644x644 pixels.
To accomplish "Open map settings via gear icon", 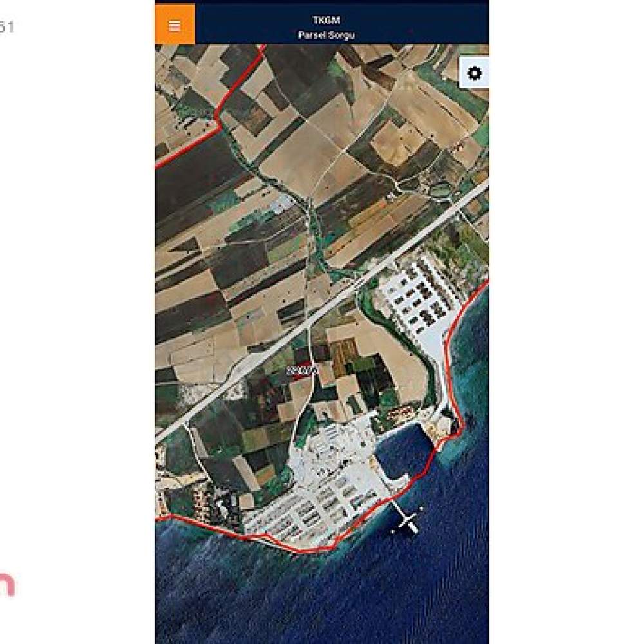I will (475, 73).
